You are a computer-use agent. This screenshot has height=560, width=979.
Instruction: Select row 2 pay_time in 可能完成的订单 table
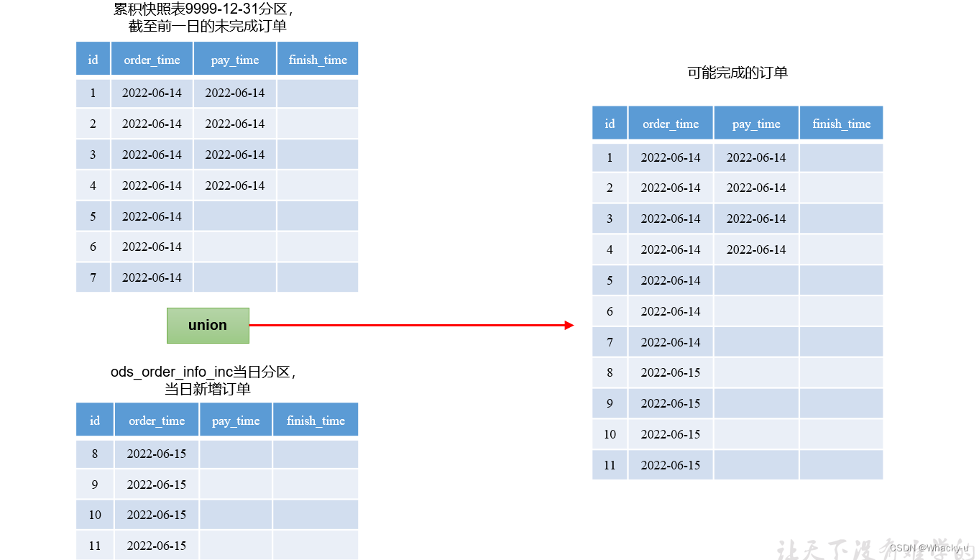tap(756, 188)
